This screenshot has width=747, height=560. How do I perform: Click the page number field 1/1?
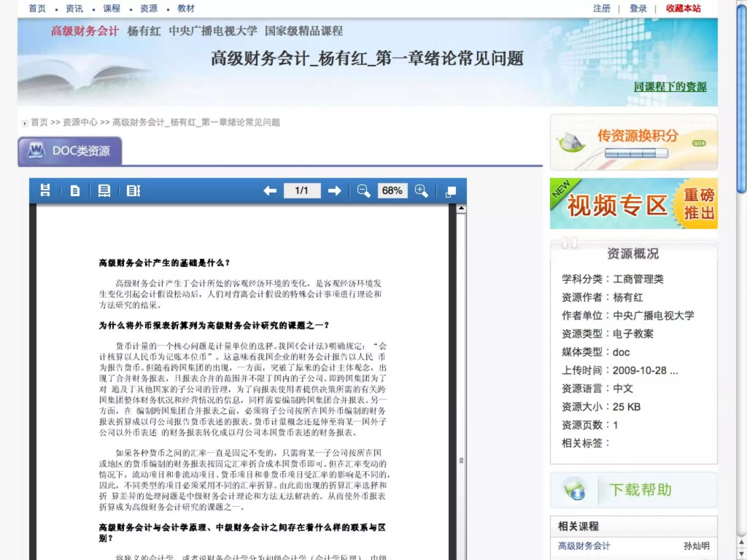[x=302, y=190]
